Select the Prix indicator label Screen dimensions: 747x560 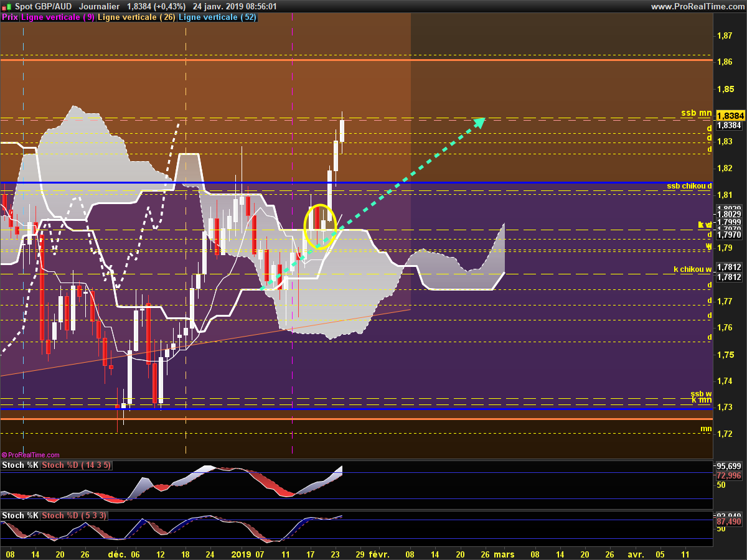(10, 17)
